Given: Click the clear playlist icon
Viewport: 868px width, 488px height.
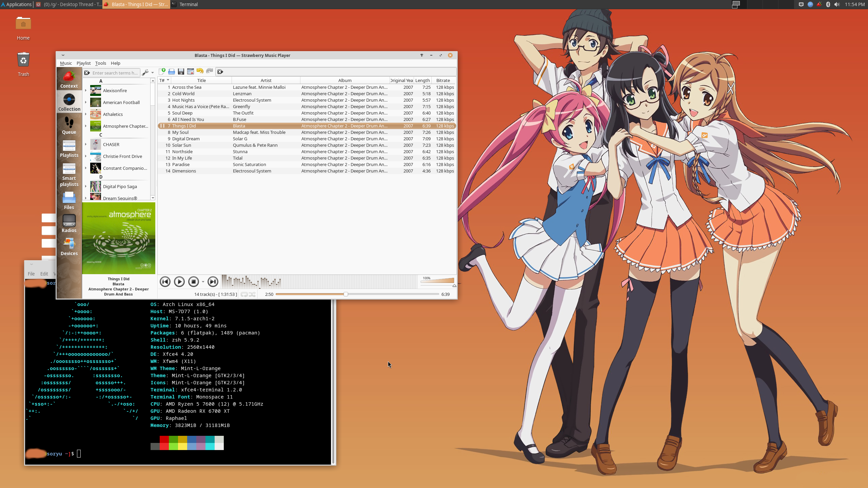Looking at the screenshot, I should pyautogui.click(x=191, y=72).
